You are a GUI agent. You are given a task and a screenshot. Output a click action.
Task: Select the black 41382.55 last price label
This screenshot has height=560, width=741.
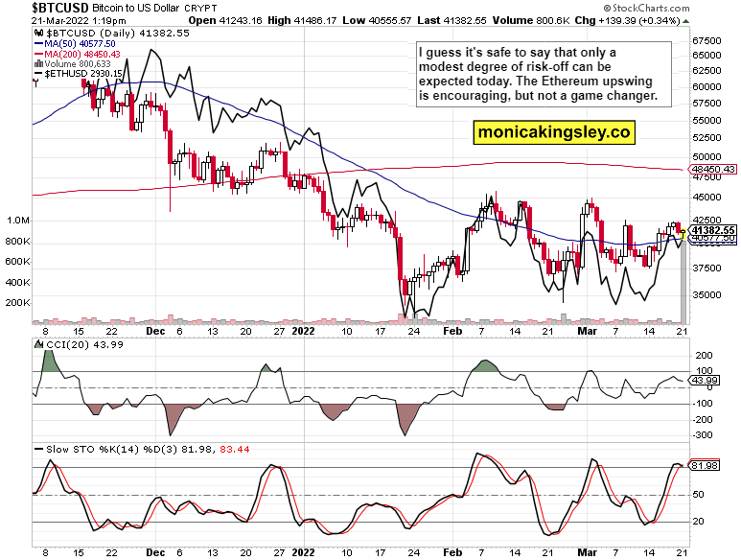713,230
